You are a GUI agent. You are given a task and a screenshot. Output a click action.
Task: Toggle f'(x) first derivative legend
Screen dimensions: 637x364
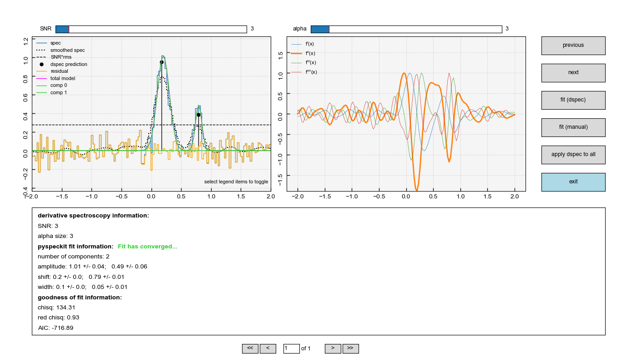point(303,44)
